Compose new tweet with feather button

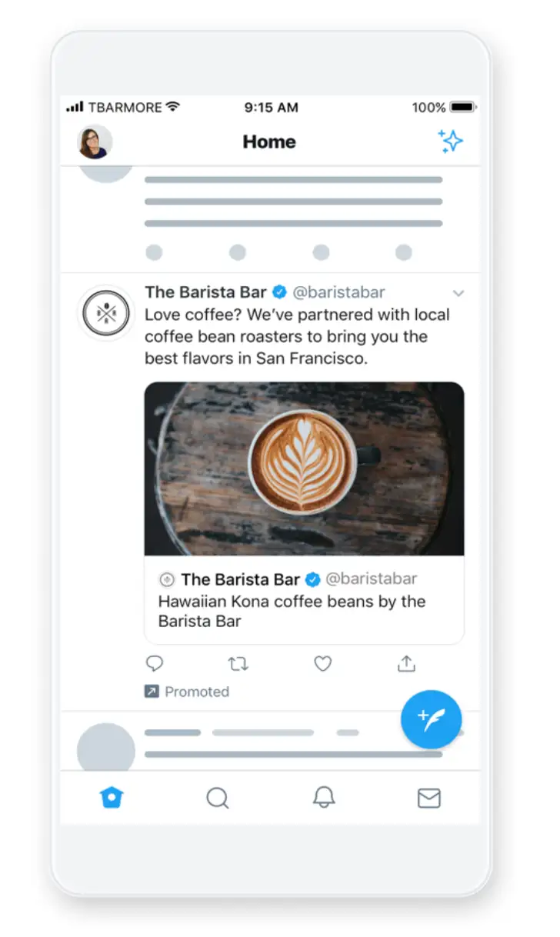pos(432,719)
